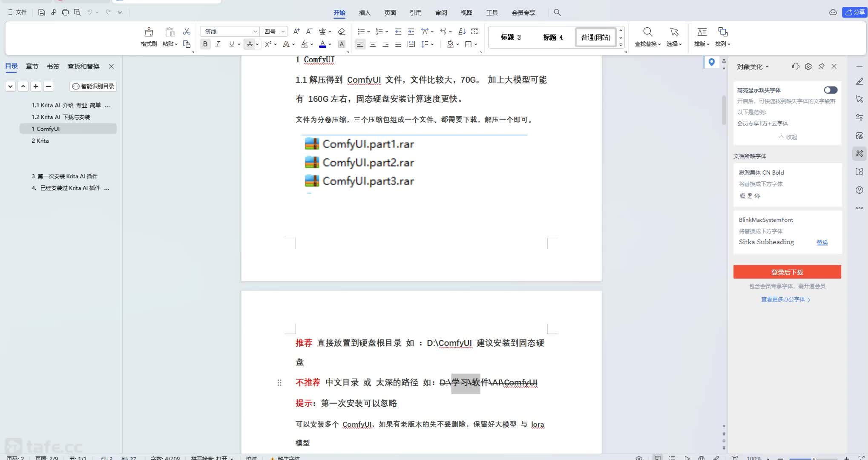Click the 登录后下载 button
This screenshot has width=868, height=460.
pos(787,272)
